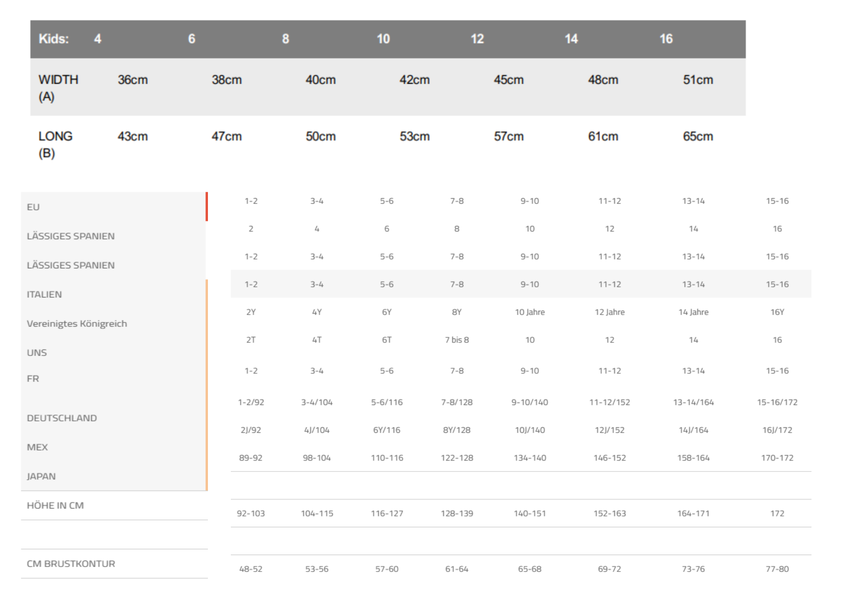The width and height of the screenshot is (852, 616).
Task: Choose the MEX region label
Action: (37, 447)
